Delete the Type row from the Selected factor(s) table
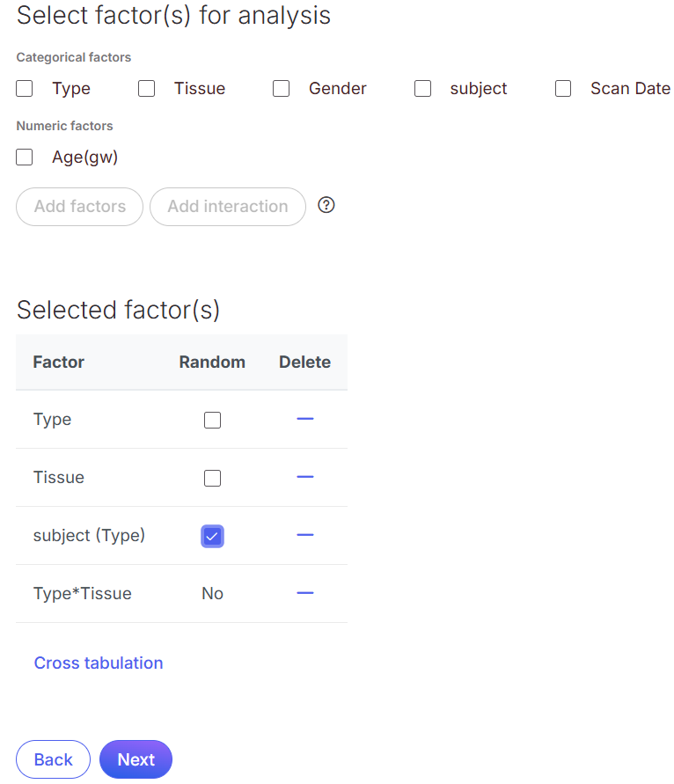The width and height of the screenshot is (674, 784). (x=305, y=419)
